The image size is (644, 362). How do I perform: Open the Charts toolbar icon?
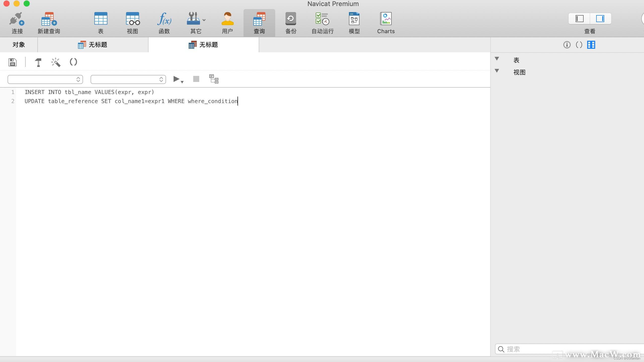click(386, 19)
